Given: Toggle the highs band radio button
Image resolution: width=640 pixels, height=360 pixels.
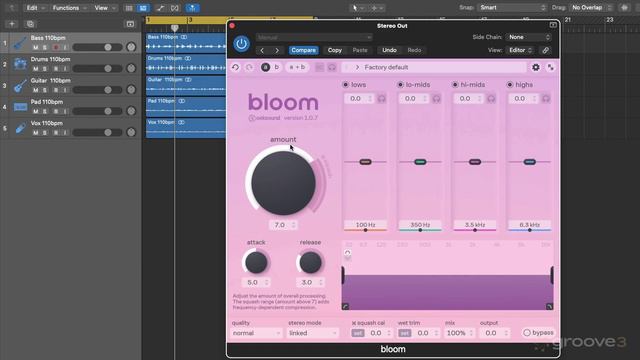Looking at the screenshot, I should click(510, 84).
